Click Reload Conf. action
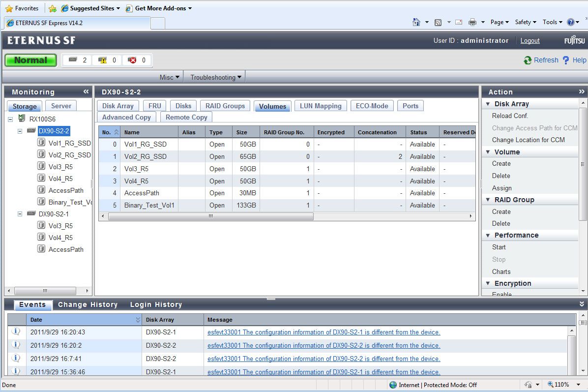Viewport: 588px width, 392px height. [510, 116]
